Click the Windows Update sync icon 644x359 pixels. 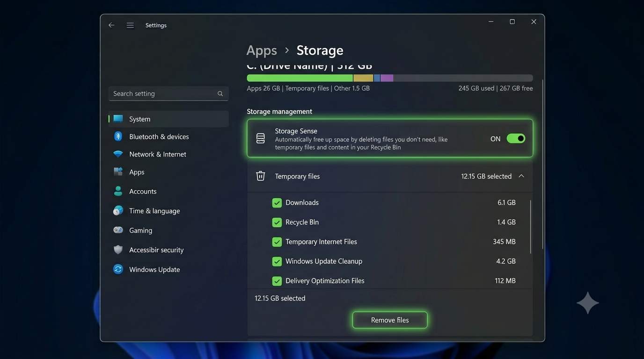point(118,269)
